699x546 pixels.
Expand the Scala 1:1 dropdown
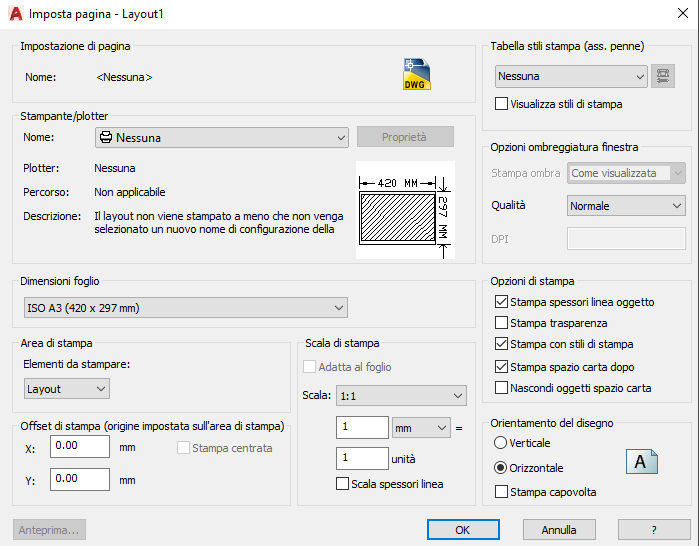tap(401, 396)
